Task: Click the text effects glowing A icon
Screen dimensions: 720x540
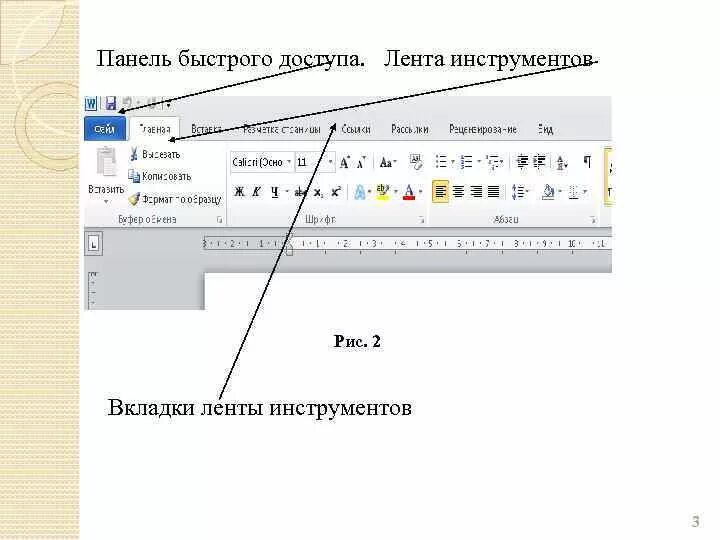Action: [x=360, y=192]
